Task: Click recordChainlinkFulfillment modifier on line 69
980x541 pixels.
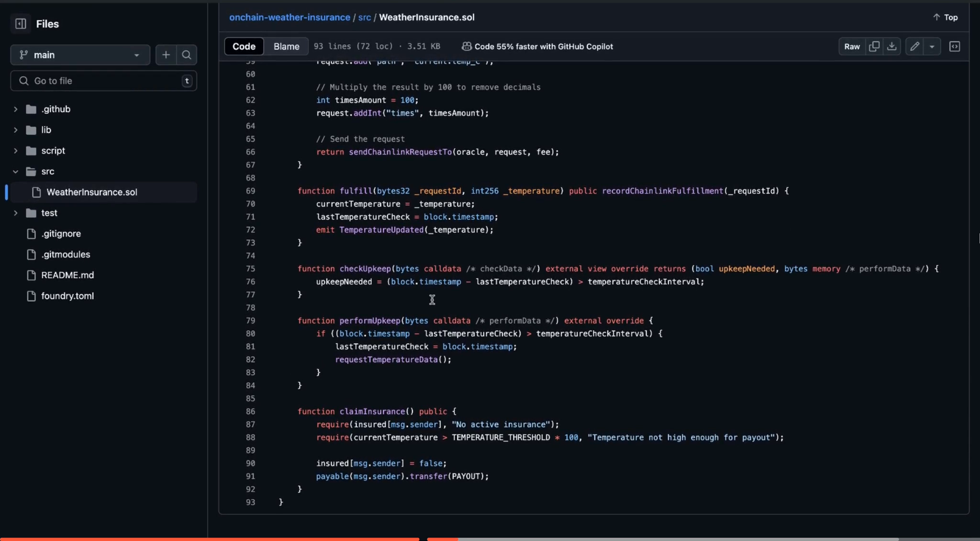Action: [662, 191]
